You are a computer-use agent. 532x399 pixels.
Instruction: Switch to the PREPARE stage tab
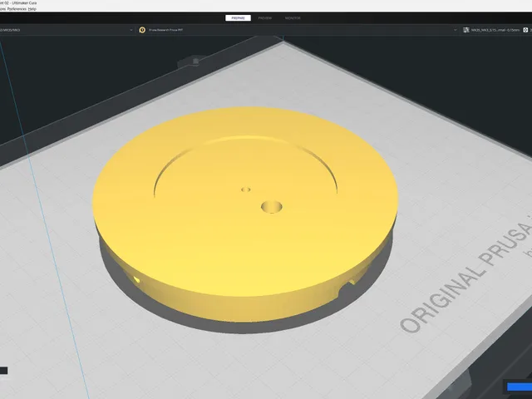click(239, 18)
